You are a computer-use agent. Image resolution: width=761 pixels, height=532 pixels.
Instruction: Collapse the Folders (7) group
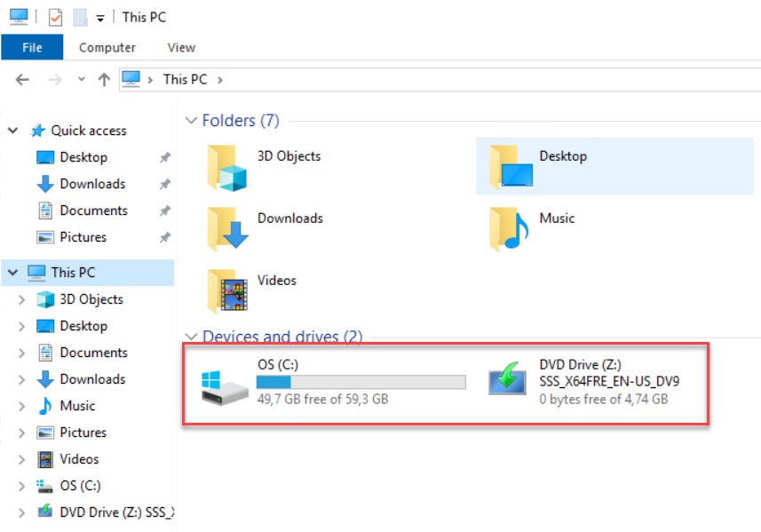point(190,120)
